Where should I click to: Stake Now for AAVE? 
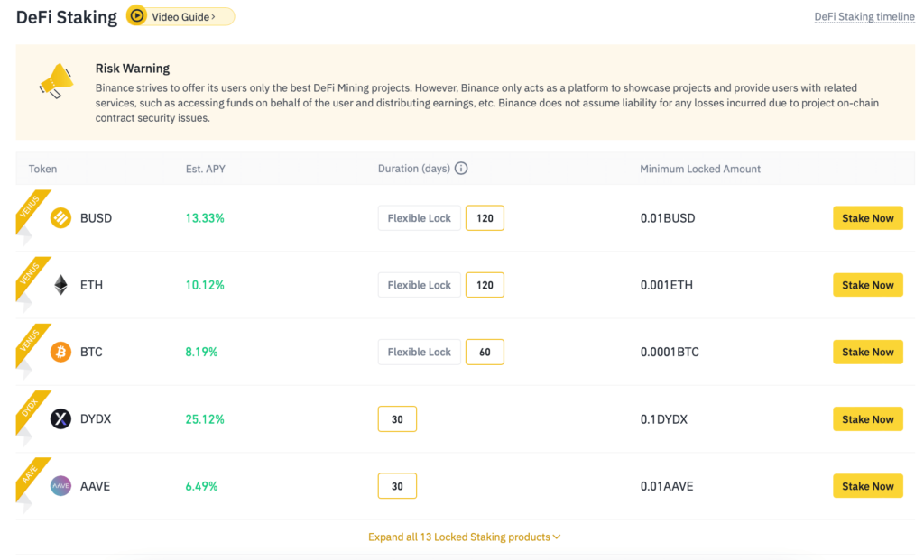click(867, 485)
